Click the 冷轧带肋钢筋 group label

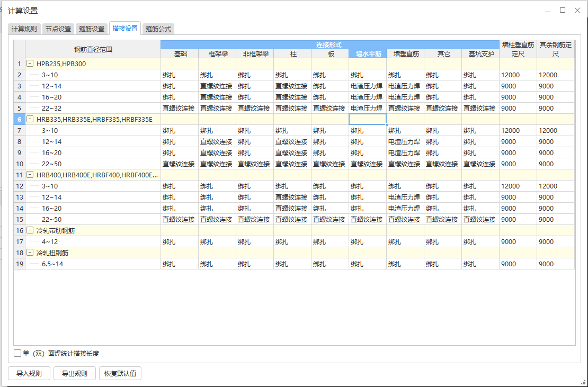[56, 230]
